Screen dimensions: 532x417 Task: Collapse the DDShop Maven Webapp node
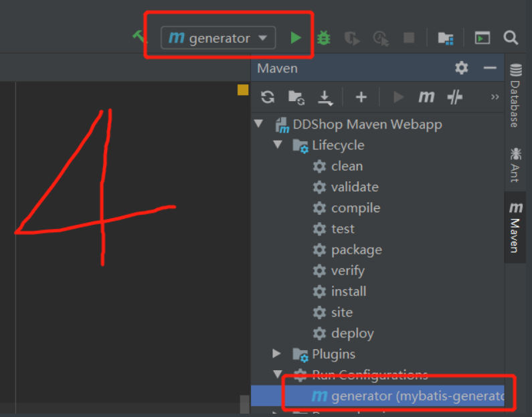click(x=259, y=124)
